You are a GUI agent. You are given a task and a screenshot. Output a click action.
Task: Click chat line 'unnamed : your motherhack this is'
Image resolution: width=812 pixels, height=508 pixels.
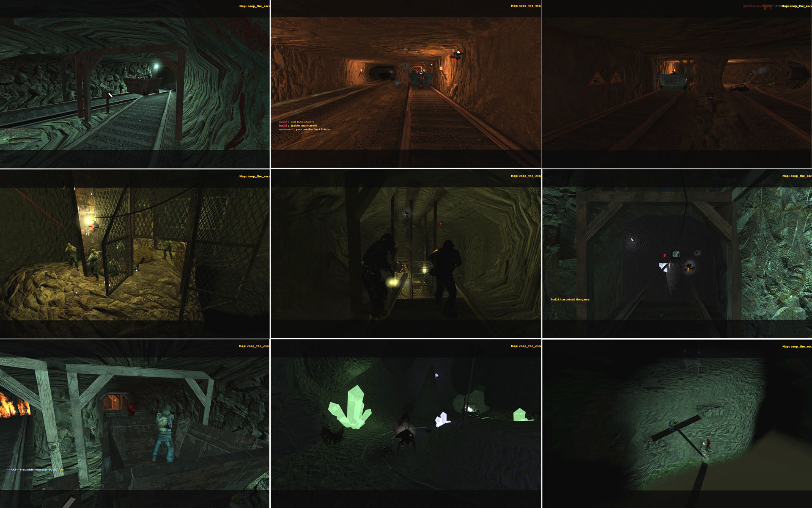pos(304,130)
